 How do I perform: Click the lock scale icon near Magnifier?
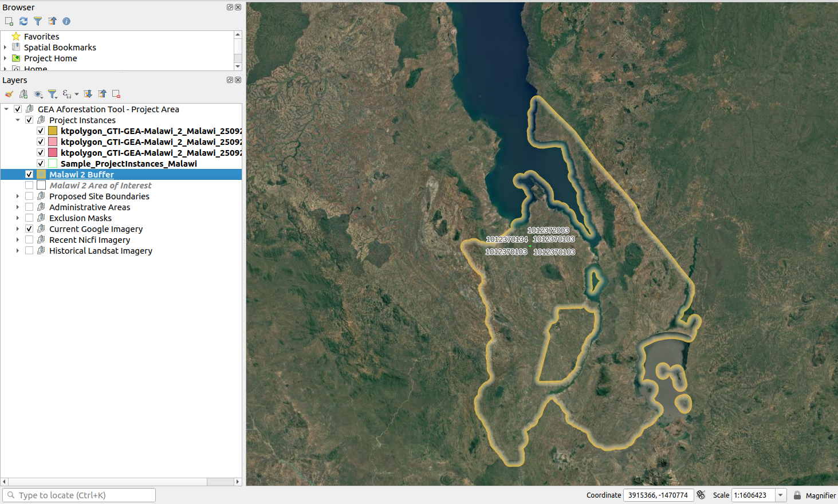point(797,495)
